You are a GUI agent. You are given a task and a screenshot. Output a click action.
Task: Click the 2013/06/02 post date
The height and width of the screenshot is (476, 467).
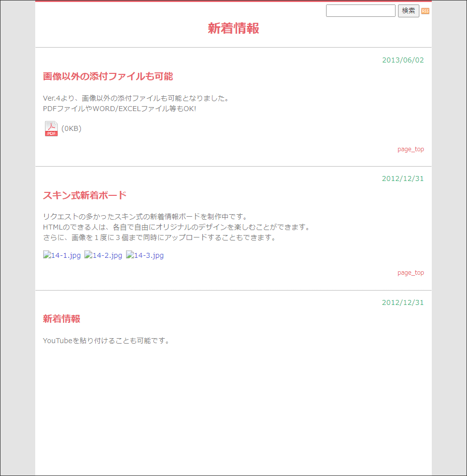tap(403, 60)
